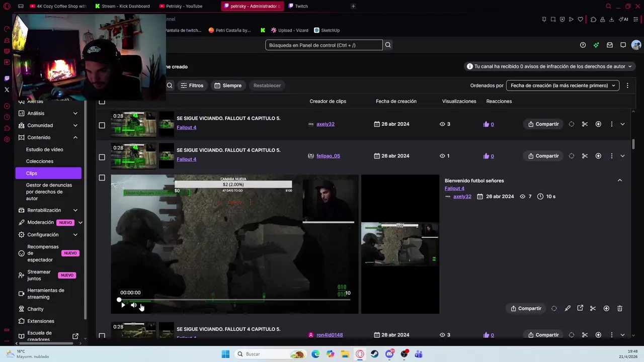Expand the Moderación sidebar section

pyautogui.click(x=80, y=222)
